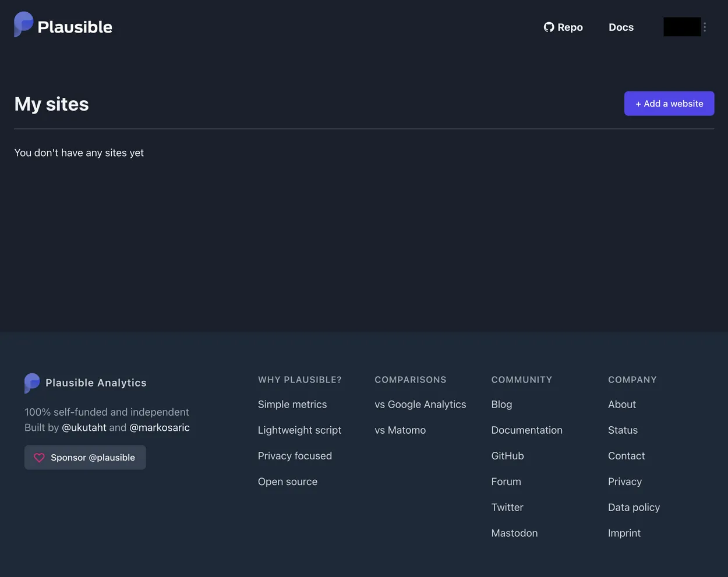Open the @ukutaht profile link

(x=84, y=427)
